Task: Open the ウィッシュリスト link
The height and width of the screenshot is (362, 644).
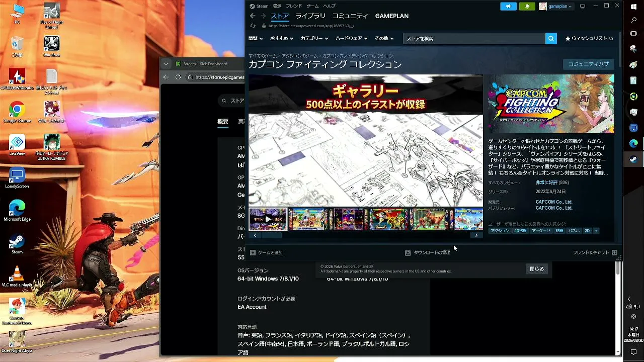Action: point(589,38)
